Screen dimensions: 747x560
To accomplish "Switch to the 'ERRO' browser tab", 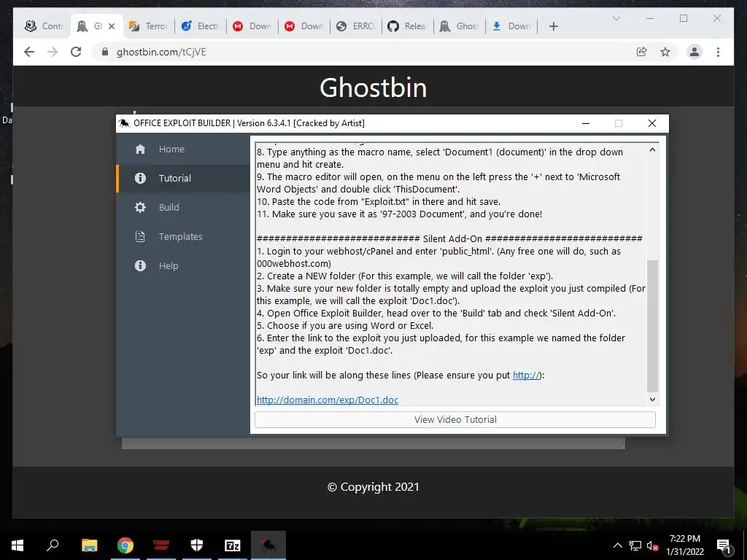I will click(355, 26).
